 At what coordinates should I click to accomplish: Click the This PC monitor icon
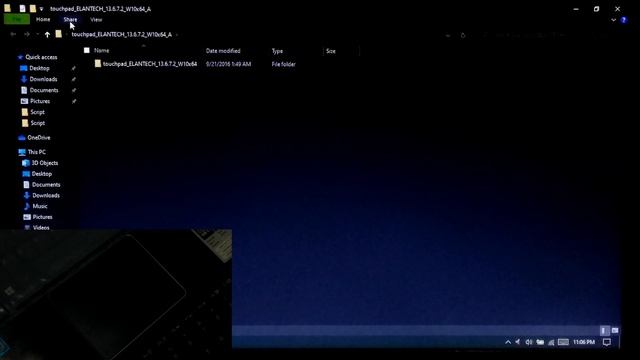click(22, 152)
